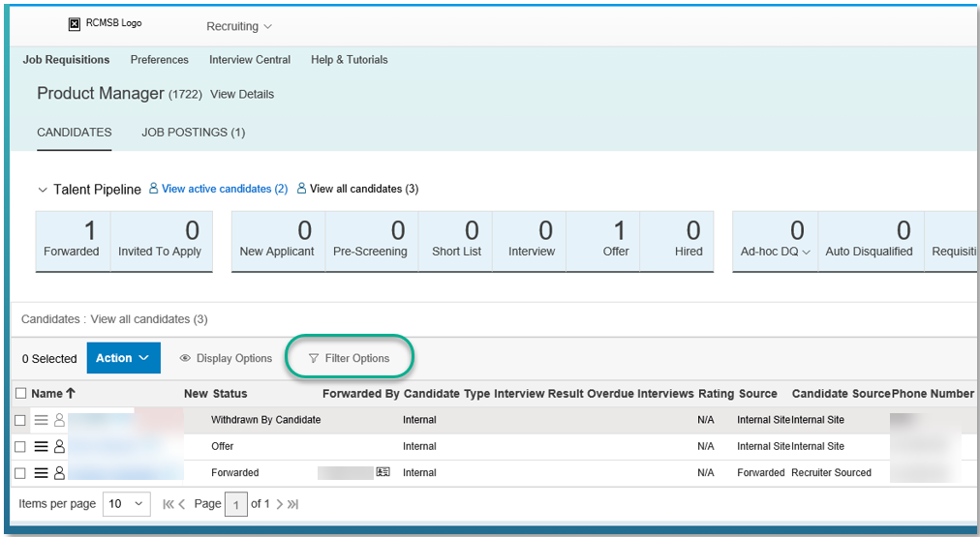Go to previous page arrow
980x537 pixels.
(x=182, y=504)
